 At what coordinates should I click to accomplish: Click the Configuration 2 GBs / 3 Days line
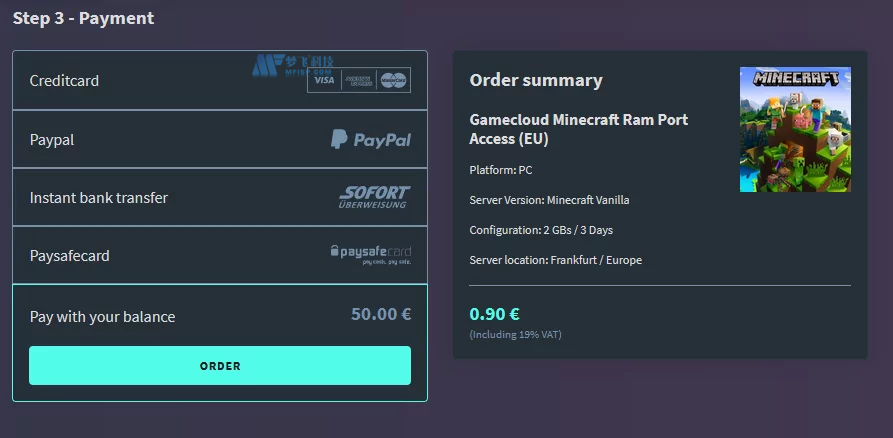541,230
